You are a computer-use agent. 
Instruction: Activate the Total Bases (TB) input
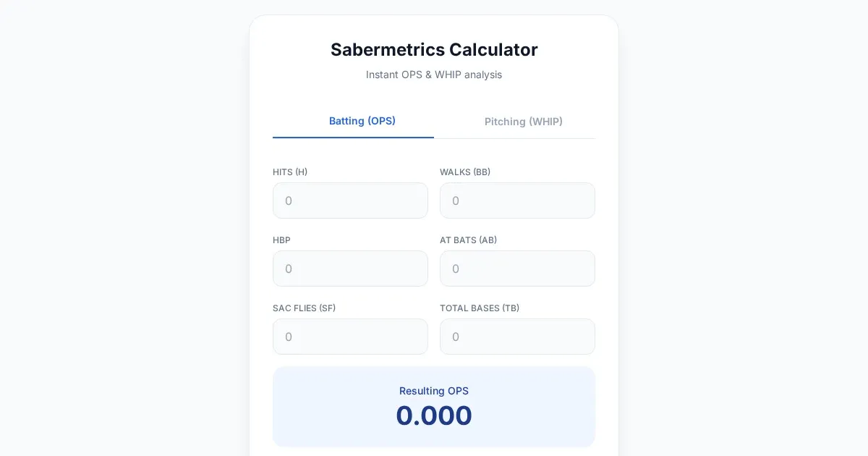[517, 337]
